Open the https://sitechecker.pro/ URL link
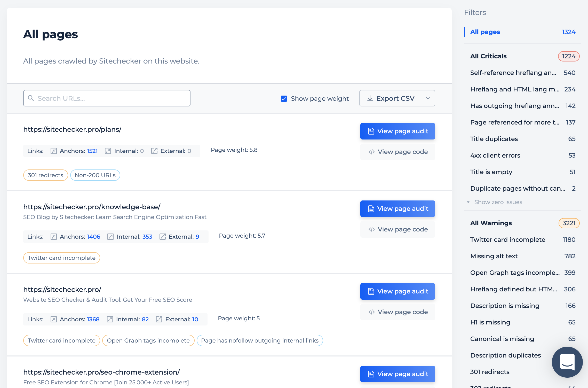 pyautogui.click(x=62, y=289)
